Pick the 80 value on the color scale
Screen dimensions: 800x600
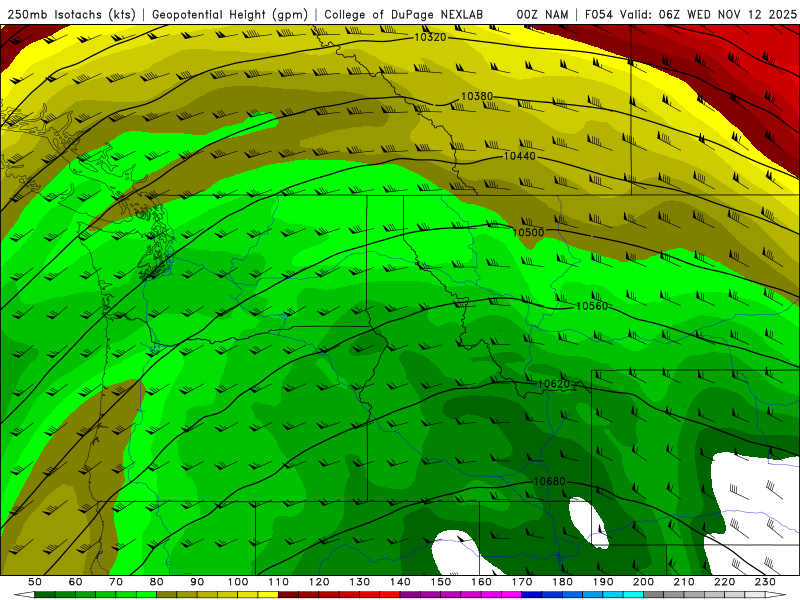[x=157, y=582]
